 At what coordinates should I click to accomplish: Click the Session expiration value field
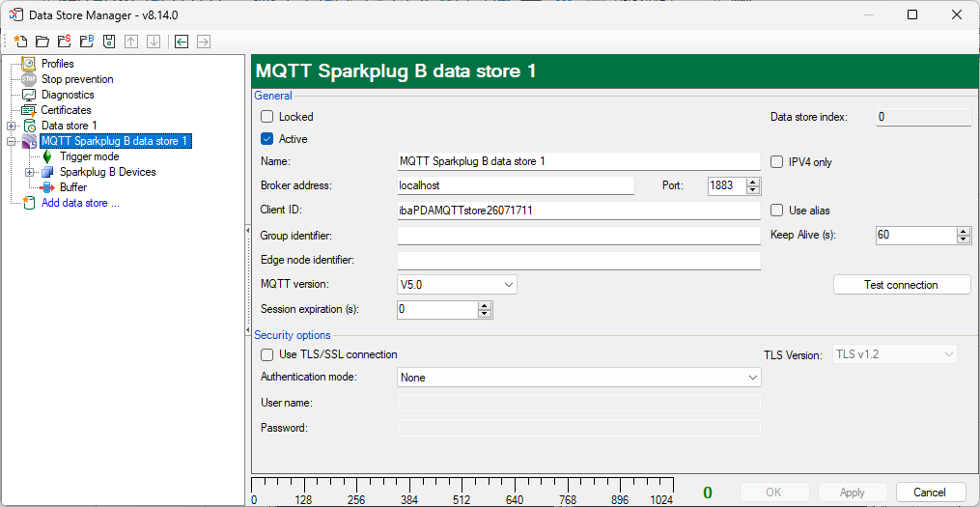tap(437, 309)
